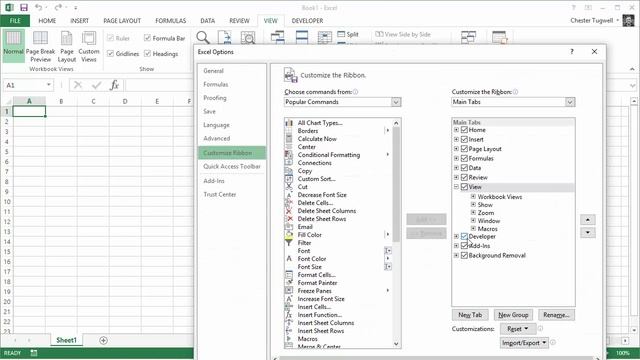Select the Window group under View

point(489,220)
